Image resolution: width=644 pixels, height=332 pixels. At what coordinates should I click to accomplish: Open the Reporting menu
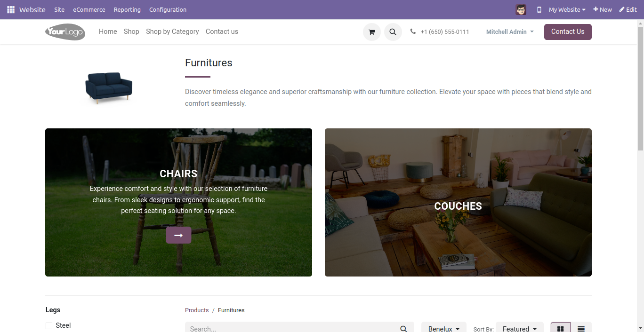click(x=127, y=9)
